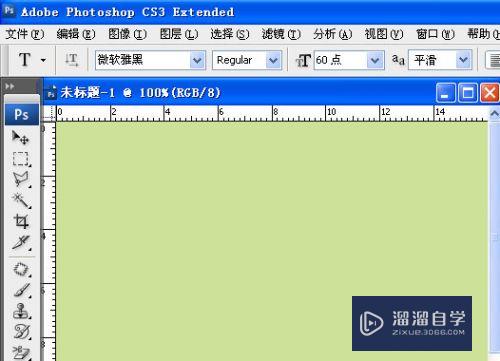Select the Crop tool
This screenshot has width=500, height=361.
click(x=21, y=221)
